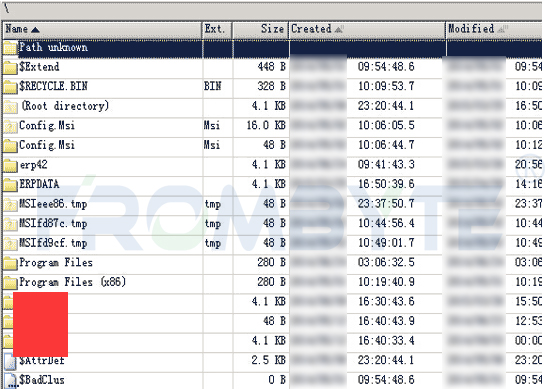Open the $Extend folder icon
Viewport: 545px width, 389px height.
(10, 67)
